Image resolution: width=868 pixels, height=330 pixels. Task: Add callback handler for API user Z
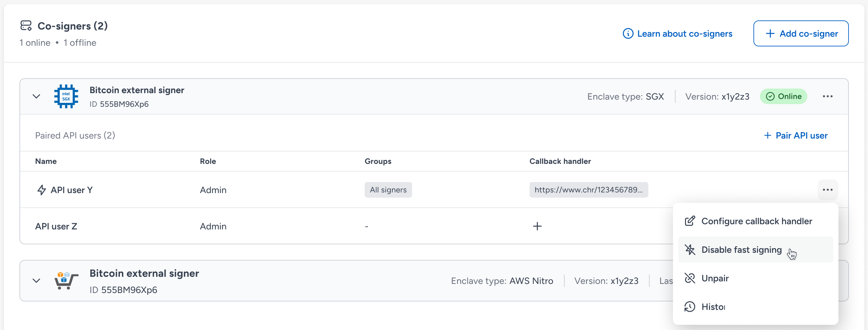pos(537,226)
